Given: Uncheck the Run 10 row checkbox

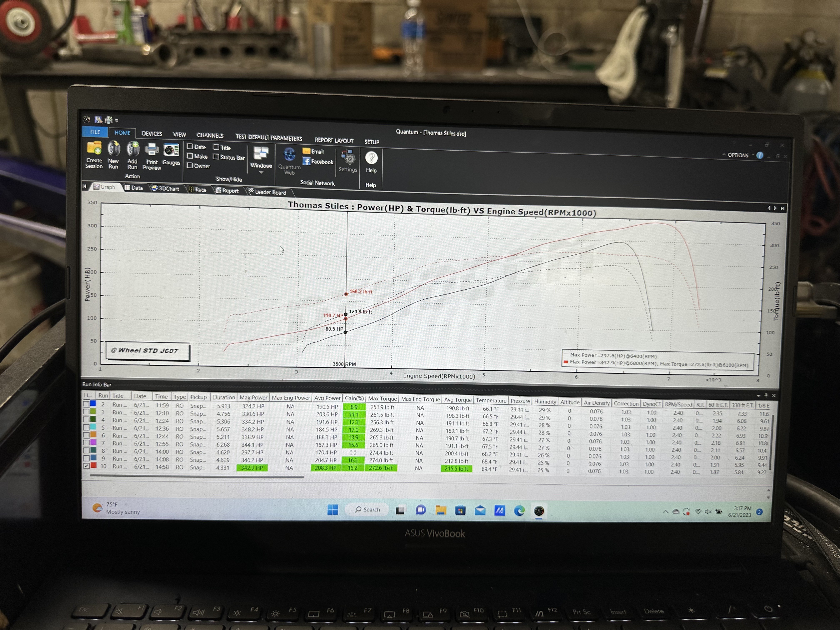Looking at the screenshot, I should pos(87,466).
